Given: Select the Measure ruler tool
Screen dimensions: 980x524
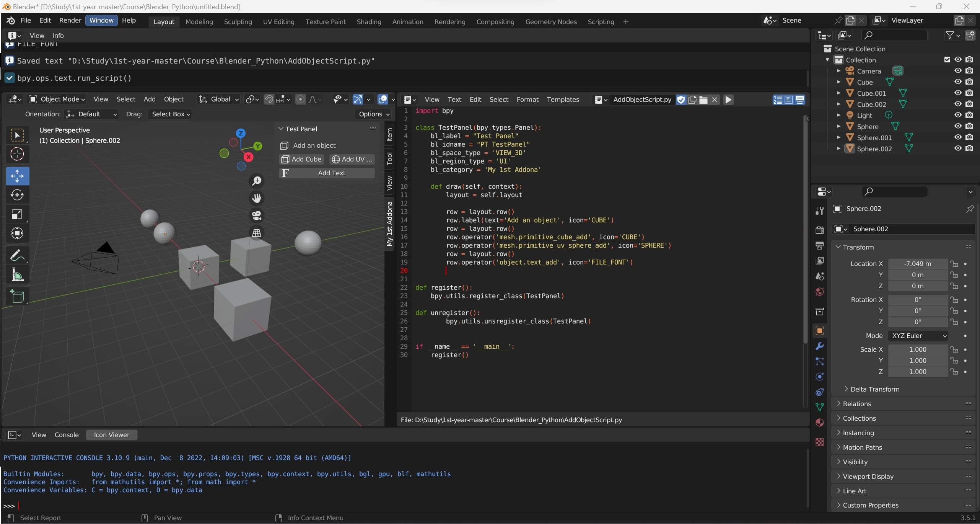Looking at the screenshot, I should tap(17, 275).
